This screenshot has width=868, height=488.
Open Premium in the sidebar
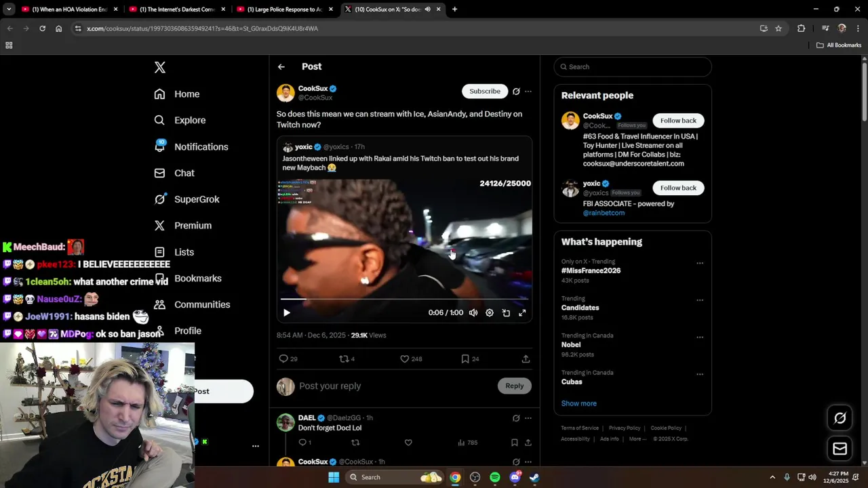tap(183, 226)
